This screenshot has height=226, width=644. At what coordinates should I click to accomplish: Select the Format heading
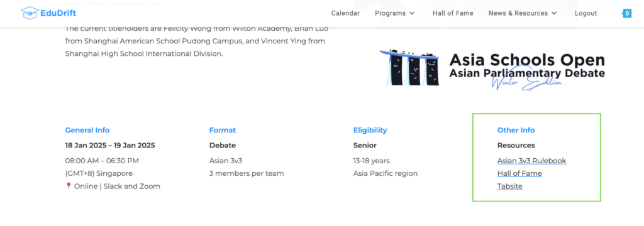[x=222, y=130]
